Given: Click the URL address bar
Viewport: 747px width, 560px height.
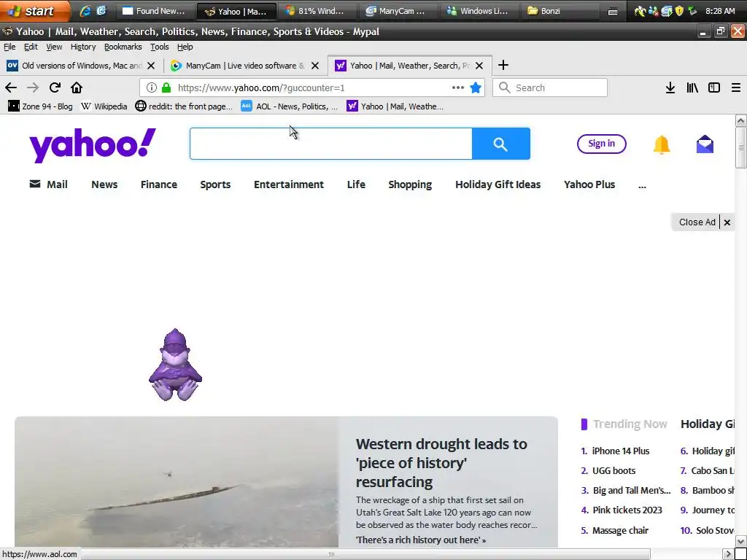Looking at the screenshot, I should (312, 87).
